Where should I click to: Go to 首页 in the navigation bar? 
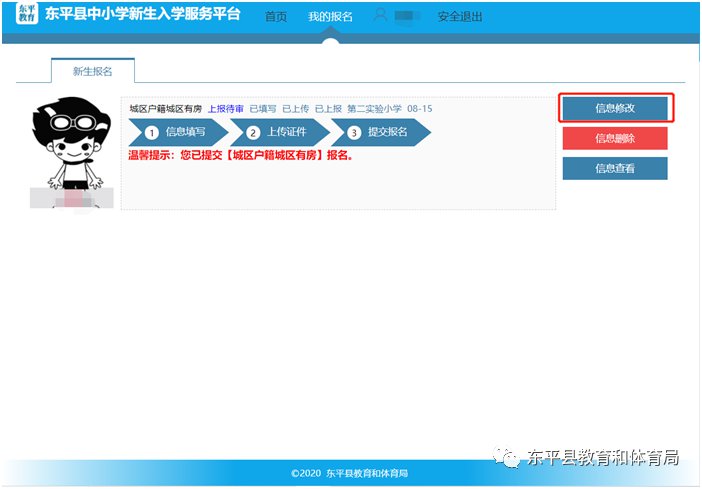(x=275, y=17)
